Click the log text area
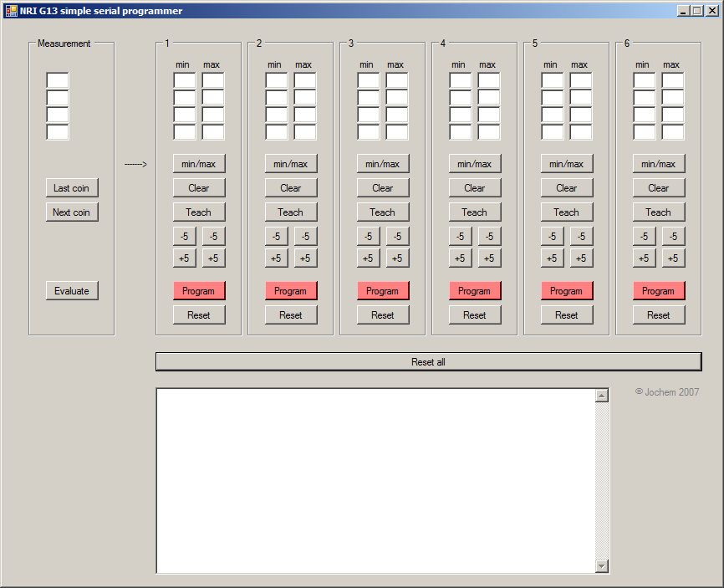Viewport: 724px width, 588px height. [x=375, y=481]
